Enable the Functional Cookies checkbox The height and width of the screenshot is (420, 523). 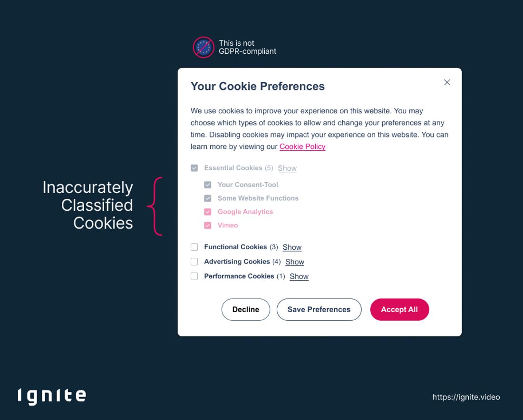[x=194, y=247]
